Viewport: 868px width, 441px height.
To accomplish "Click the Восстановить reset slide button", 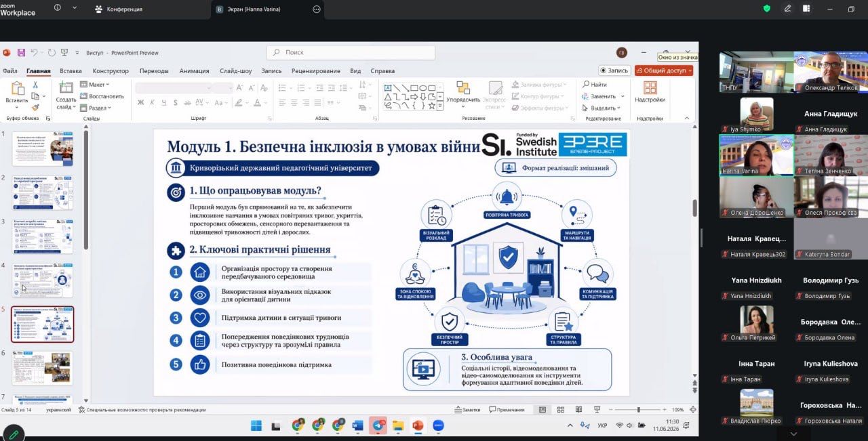I will [102, 96].
